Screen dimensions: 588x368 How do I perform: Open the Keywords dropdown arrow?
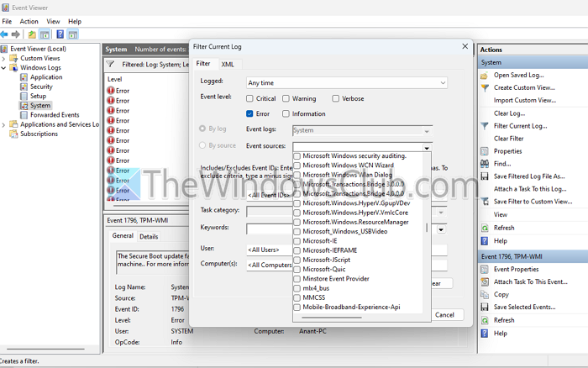tap(441, 229)
